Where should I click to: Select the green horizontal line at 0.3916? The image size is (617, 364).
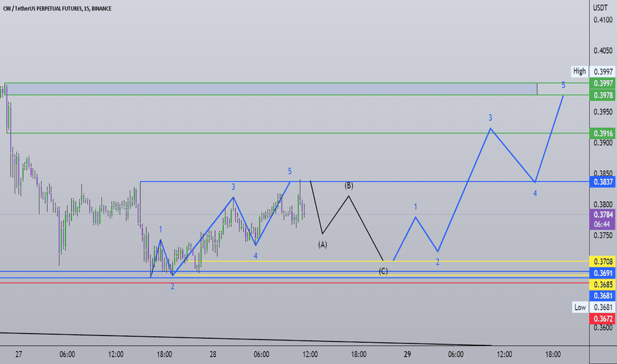(299, 133)
